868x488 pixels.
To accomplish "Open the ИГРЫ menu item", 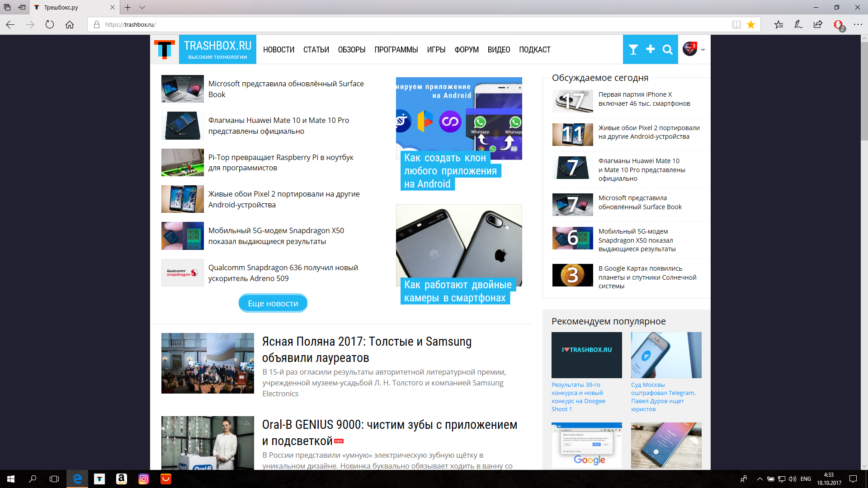I will (x=436, y=50).
